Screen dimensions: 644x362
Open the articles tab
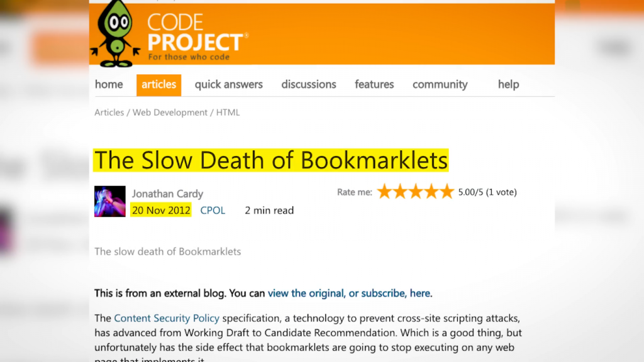click(158, 84)
